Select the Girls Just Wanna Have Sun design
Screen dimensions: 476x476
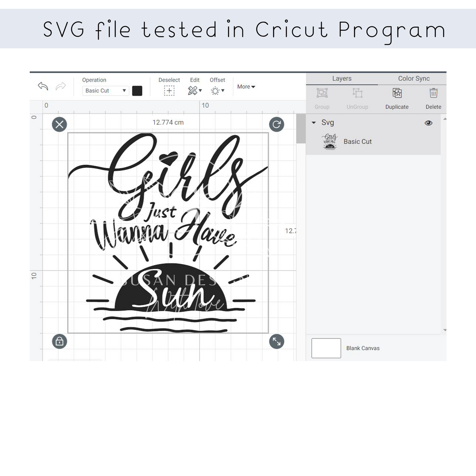[x=168, y=233]
